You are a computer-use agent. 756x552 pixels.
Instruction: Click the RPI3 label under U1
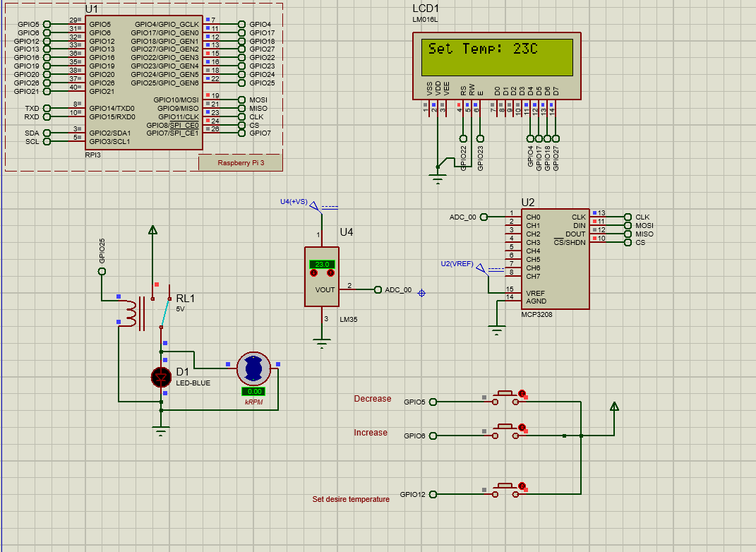[x=93, y=155]
